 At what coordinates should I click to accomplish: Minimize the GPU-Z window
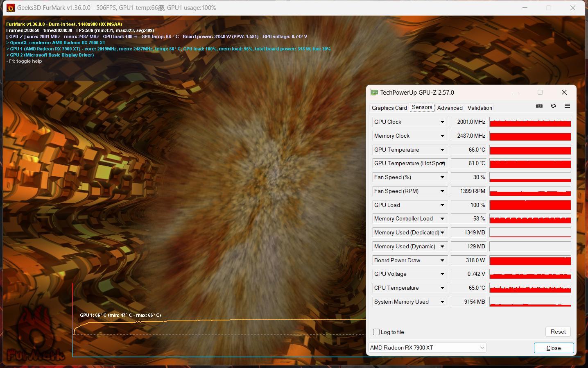click(516, 92)
